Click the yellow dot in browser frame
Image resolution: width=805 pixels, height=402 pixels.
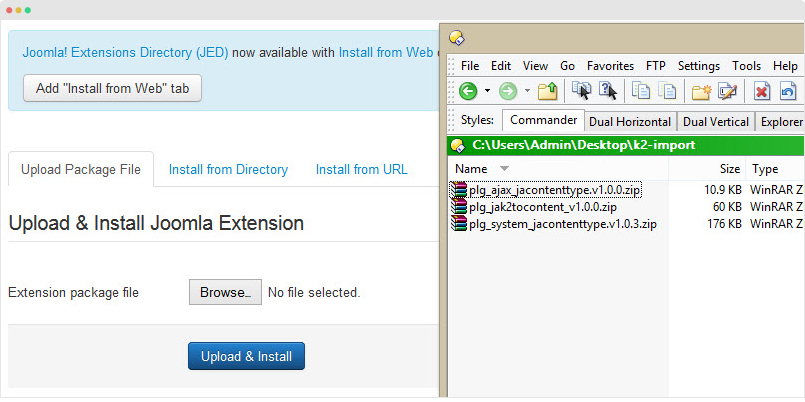click(18, 10)
